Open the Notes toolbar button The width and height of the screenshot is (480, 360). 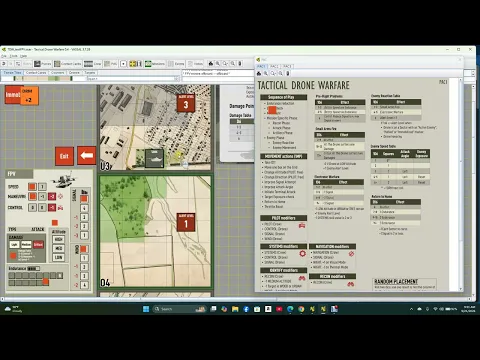tap(195, 64)
